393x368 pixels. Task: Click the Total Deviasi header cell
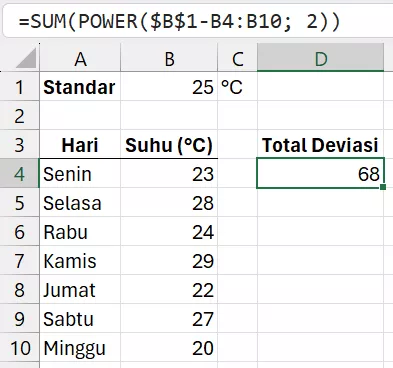click(321, 145)
